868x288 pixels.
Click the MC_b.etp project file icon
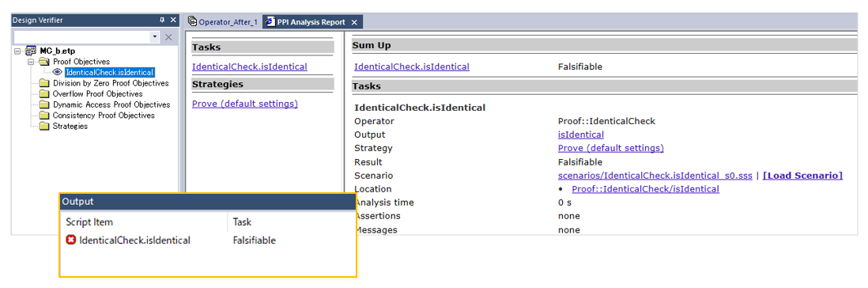point(31,51)
